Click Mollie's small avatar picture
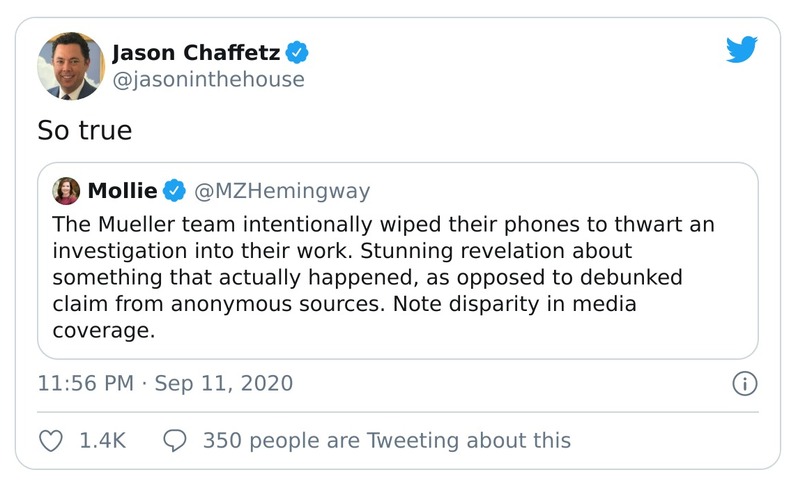The image size is (798, 486). (67, 190)
